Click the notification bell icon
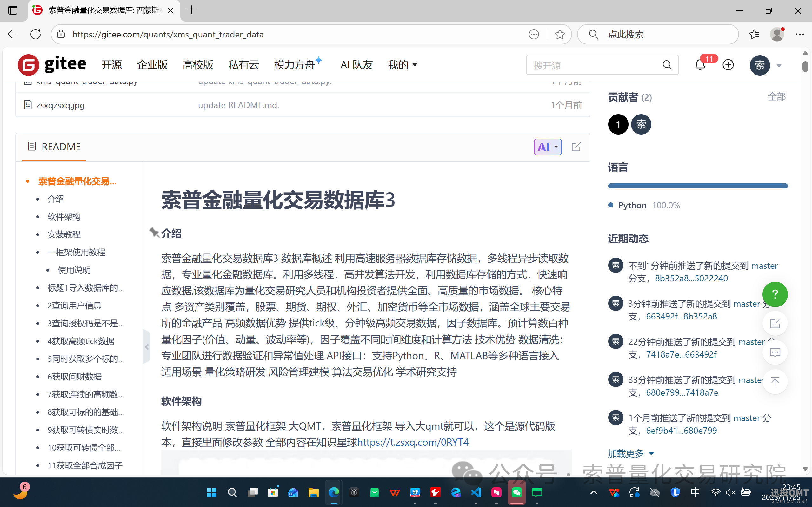The width and height of the screenshot is (812, 507). (x=700, y=65)
